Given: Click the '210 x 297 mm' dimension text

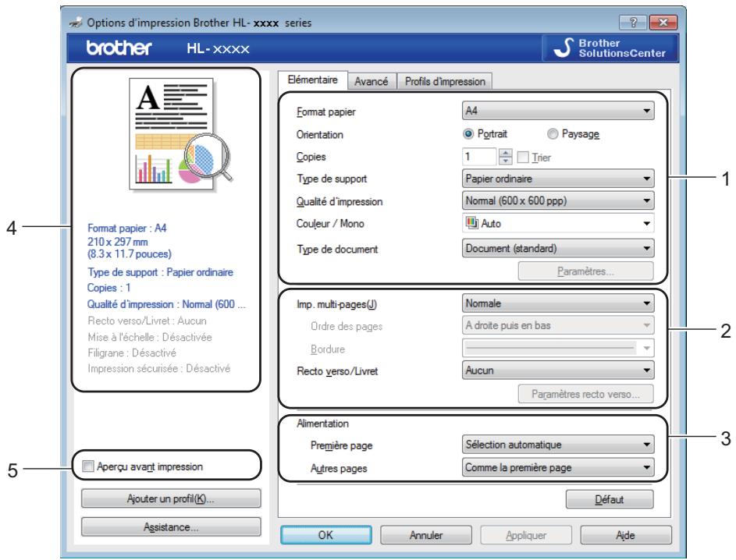Looking at the screenshot, I should (x=117, y=242).
